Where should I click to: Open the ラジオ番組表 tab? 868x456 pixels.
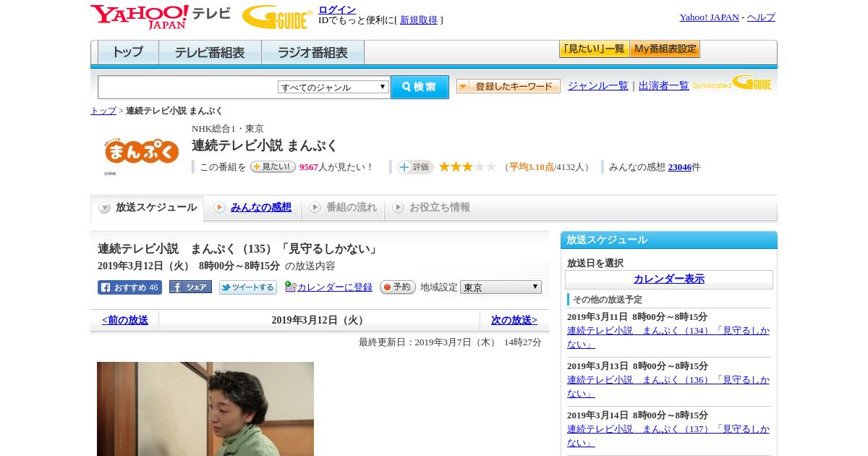312,53
